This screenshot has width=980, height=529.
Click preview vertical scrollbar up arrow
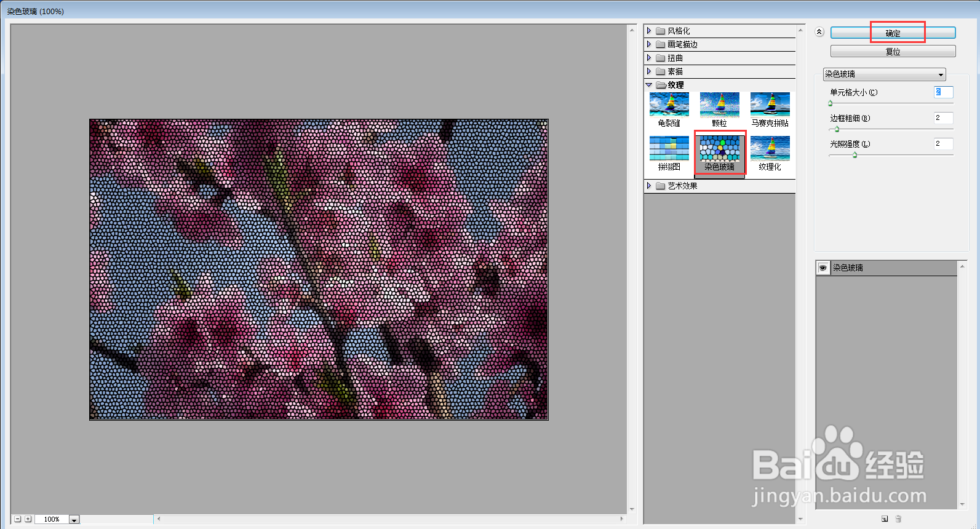click(x=632, y=30)
